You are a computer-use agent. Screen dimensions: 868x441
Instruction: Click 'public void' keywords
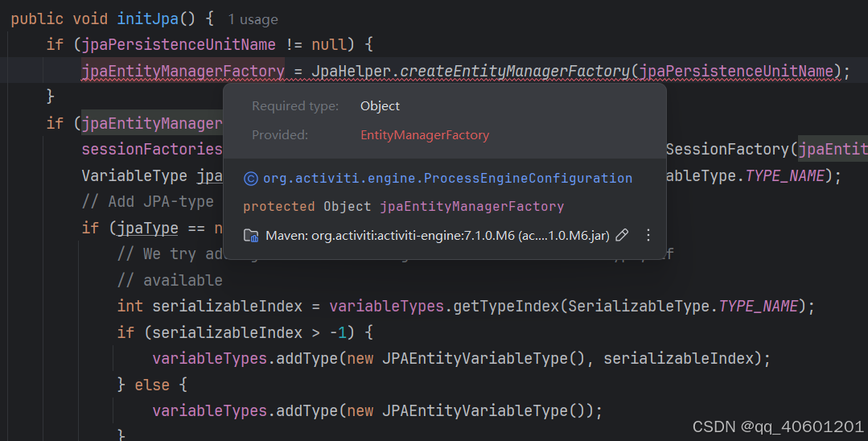click(x=60, y=19)
